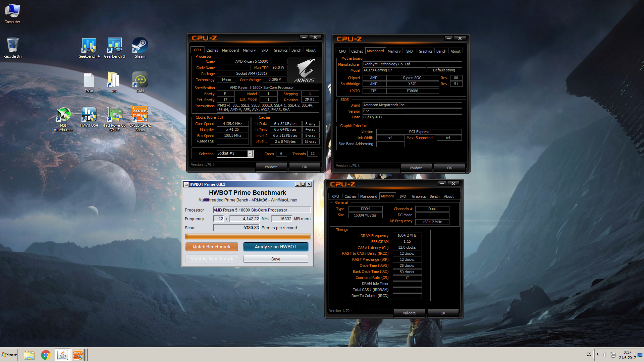The height and width of the screenshot is (362, 644).
Task: Minimize the CPU-Z Memory window
Action: coord(442,183)
